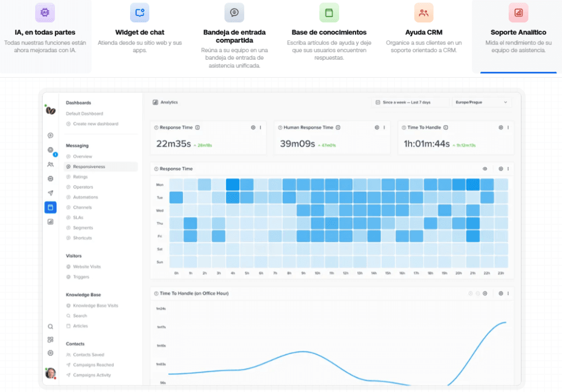
Task: Click the info icon beside Human Response Time
Action: pos(338,128)
